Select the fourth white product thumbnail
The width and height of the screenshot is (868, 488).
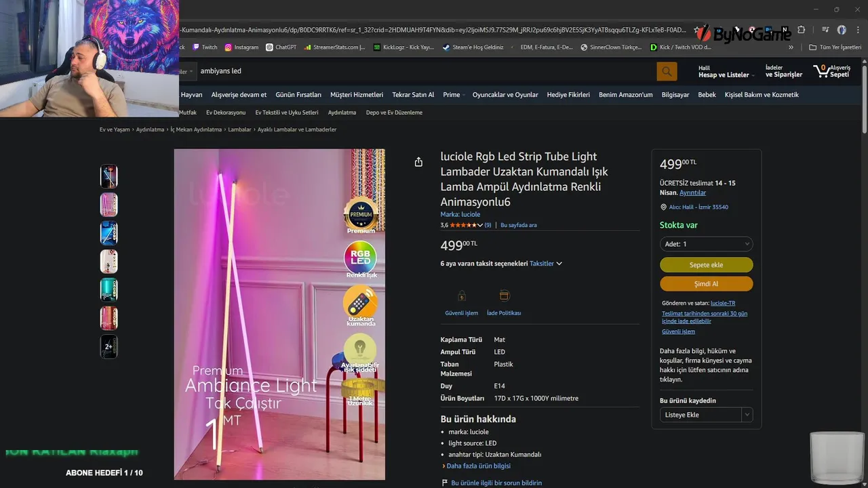coord(108,262)
